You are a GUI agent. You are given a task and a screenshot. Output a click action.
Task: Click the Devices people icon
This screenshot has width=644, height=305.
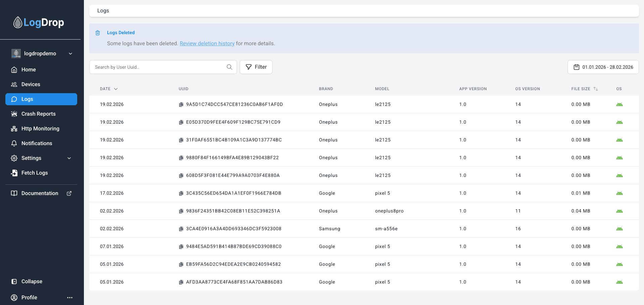click(14, 84)
